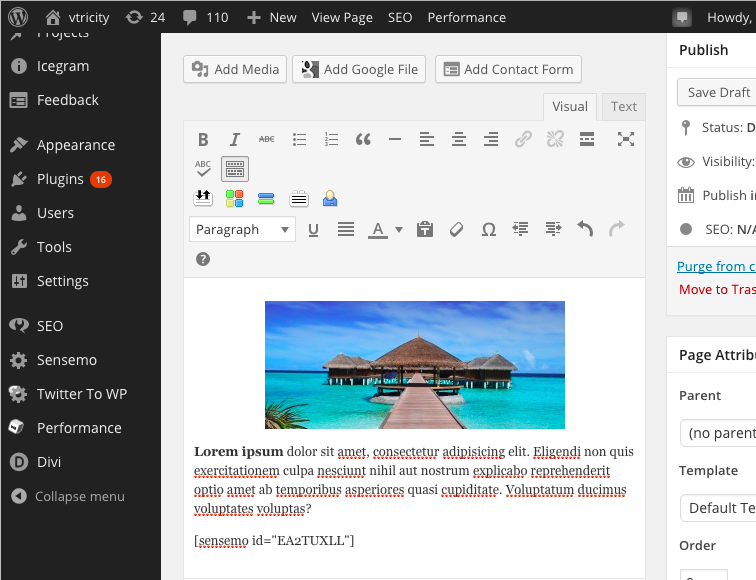Switch to the Text editor tab
This screenshot has height=580, width=756.
pos(624,107)
